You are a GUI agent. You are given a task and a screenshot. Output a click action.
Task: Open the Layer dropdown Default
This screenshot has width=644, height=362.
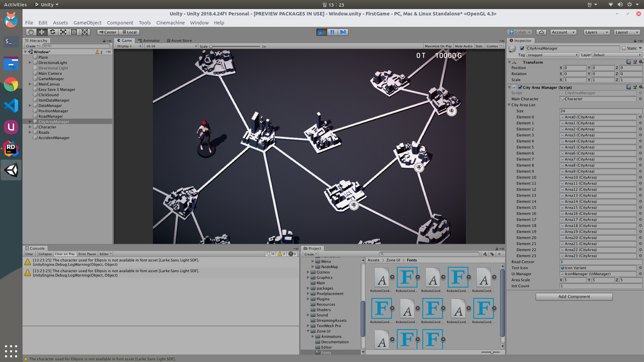coord(617,55)
